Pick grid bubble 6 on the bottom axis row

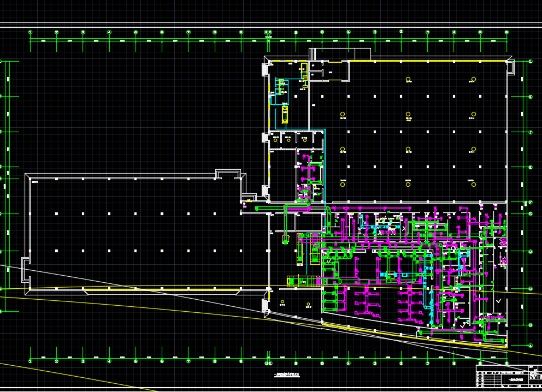[x=162, y=361]
